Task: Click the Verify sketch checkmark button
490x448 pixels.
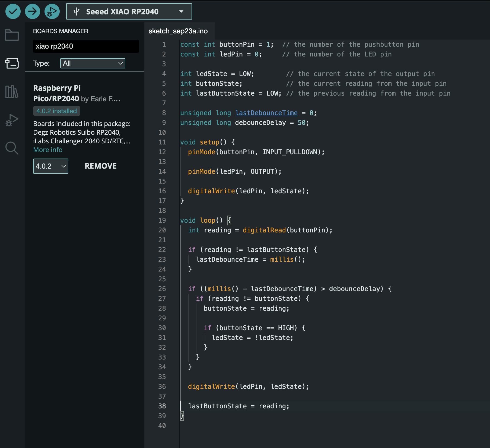Action: [13, 11]
